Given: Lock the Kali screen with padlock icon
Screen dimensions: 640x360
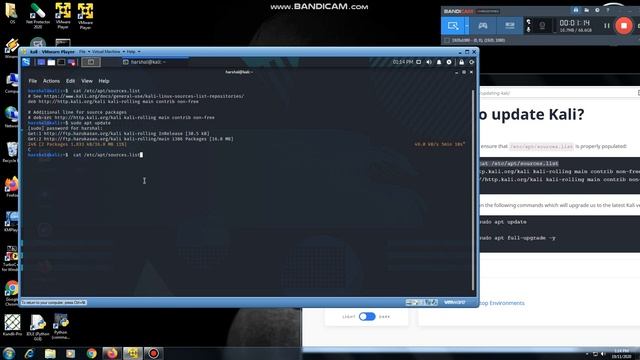Looking at the screenshot, I should pos(461,62).
